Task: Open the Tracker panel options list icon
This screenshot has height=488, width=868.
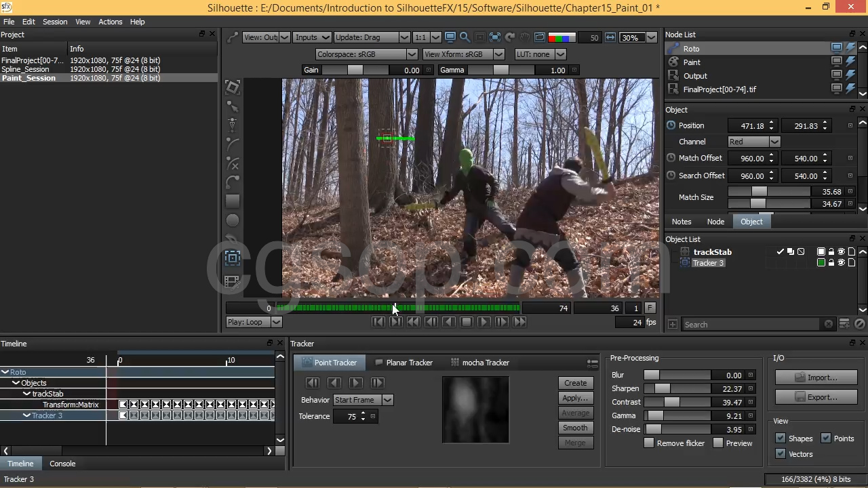Action: [x=593, y=363]
